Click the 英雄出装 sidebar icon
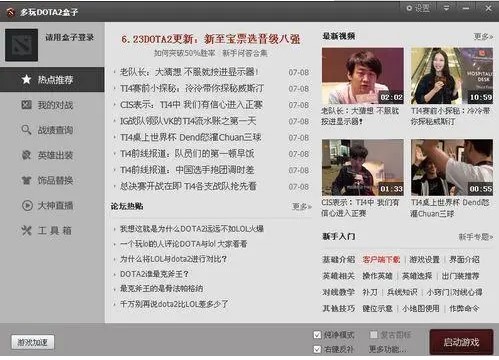499x360 pixels. tap(26, 155)
